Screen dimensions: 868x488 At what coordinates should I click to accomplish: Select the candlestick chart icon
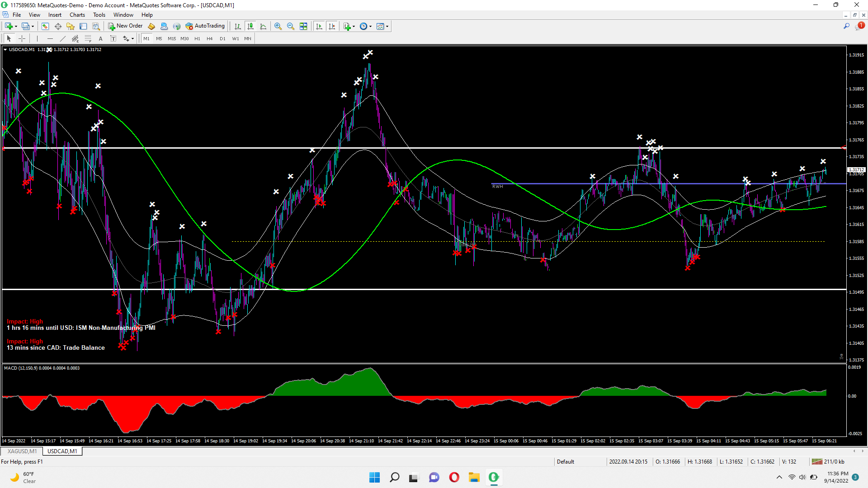pos(250,26)
